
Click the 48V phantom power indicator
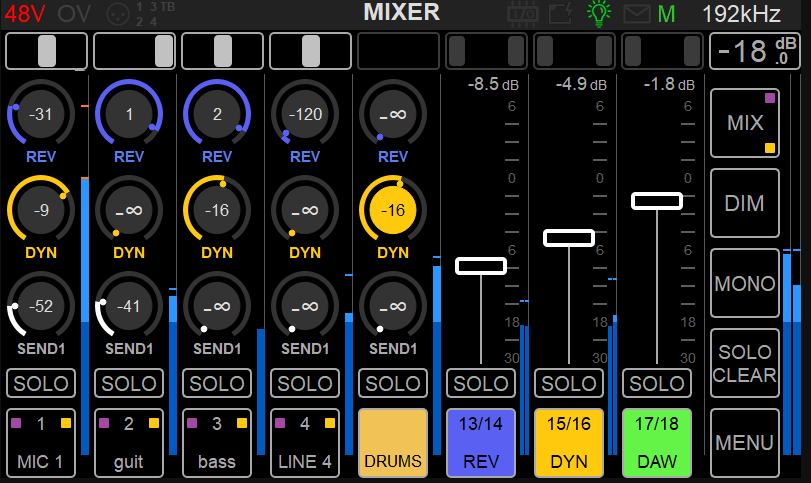24,14
